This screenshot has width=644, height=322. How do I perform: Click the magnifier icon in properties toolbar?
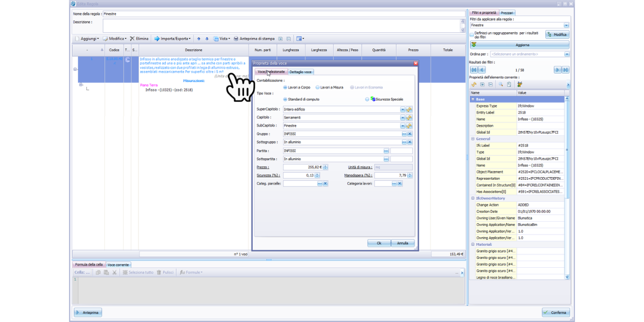[501, 84]
